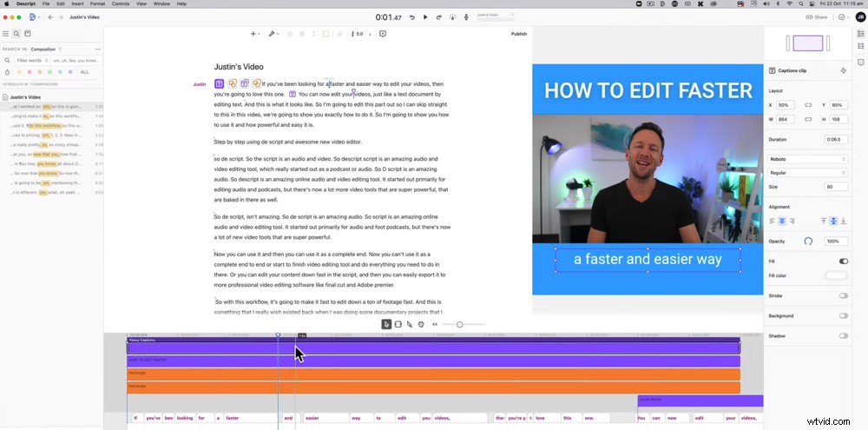Open the properties panel icon on right rail
This screenshot has height=430, width=868.
tap(860, 34)
